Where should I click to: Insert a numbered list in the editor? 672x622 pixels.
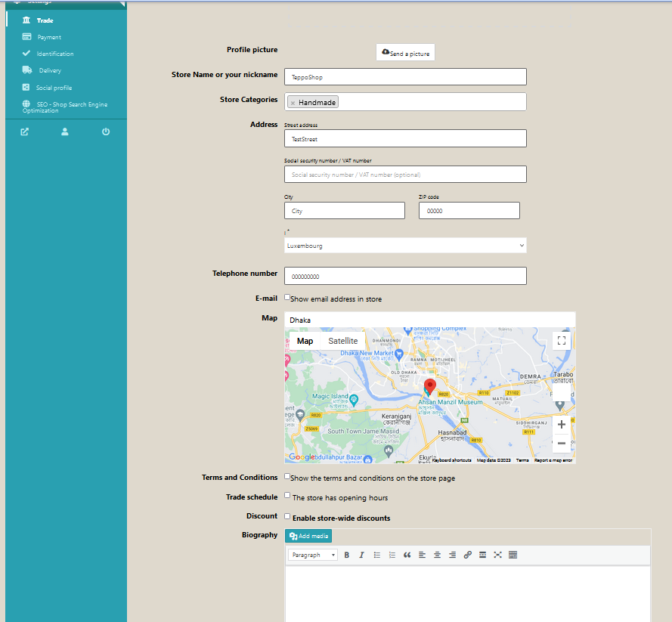tap(392, 555)
